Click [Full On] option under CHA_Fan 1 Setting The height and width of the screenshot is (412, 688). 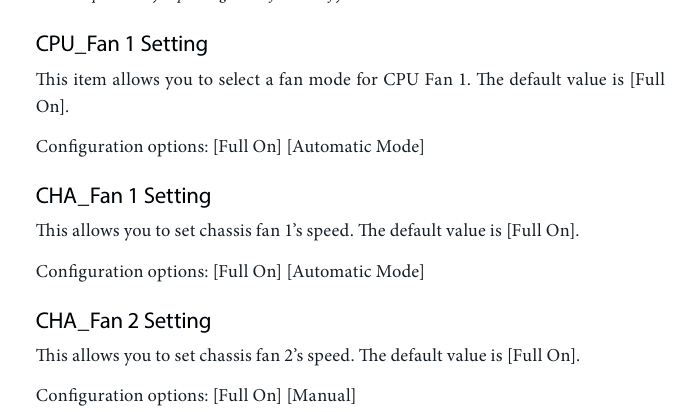click(247, 272)
